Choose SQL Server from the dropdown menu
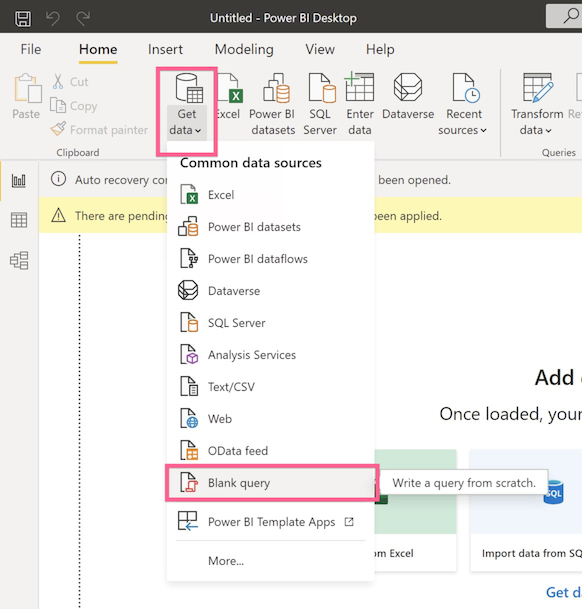This screenshot has width=582, height=609. [270, 323]
